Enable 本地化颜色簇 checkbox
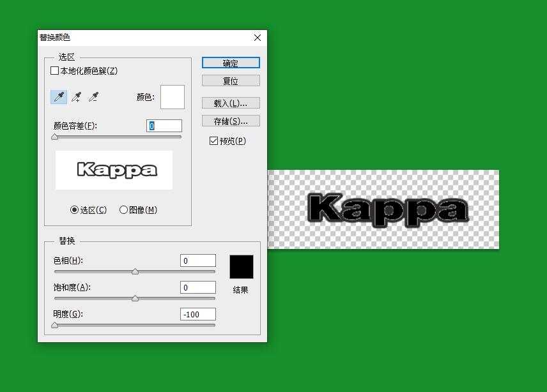 click(x=54, y=71)
